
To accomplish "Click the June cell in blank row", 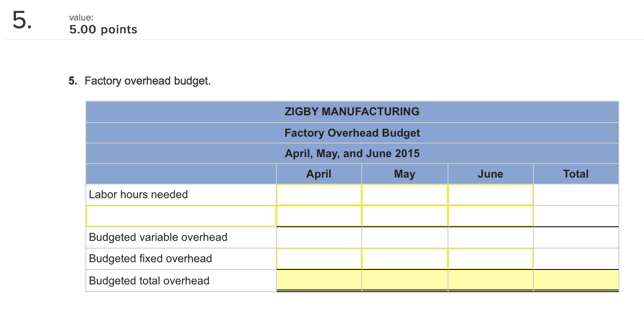I will pyautogui.click(x=490, y=216).
